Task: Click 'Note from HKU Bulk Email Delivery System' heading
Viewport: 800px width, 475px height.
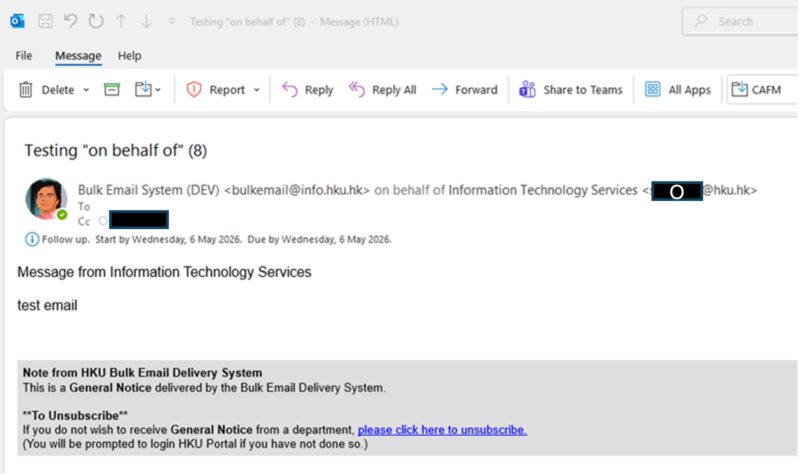Action: (x=142, y=373)
